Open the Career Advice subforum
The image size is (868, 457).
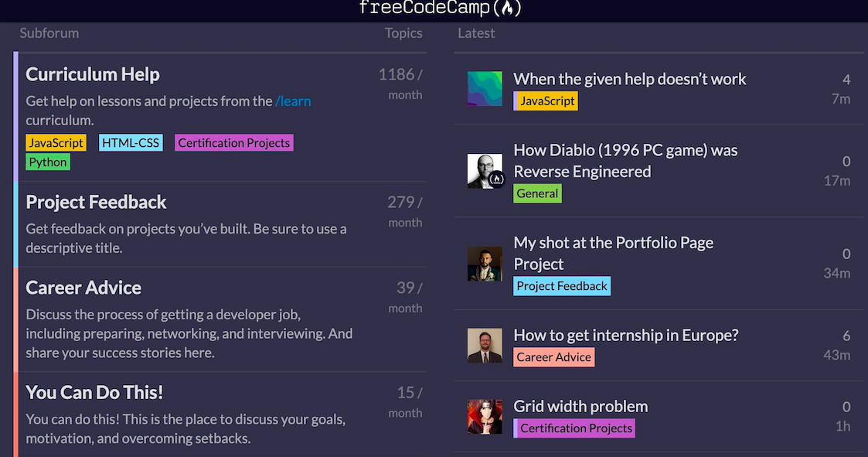click(83, 288)
